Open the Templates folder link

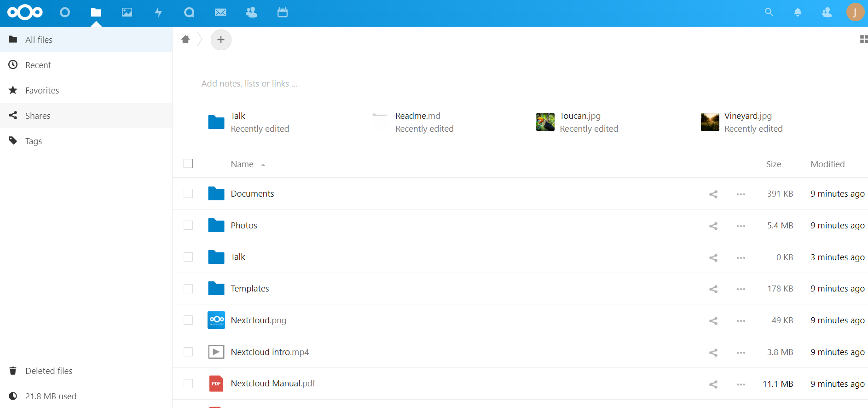click(250, 289)
